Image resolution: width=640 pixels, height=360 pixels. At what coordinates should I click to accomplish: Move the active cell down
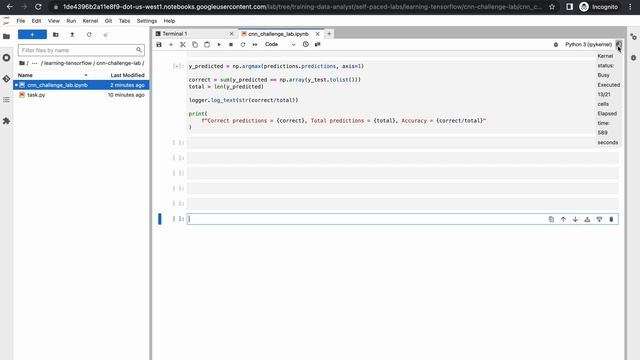point(575,219)
